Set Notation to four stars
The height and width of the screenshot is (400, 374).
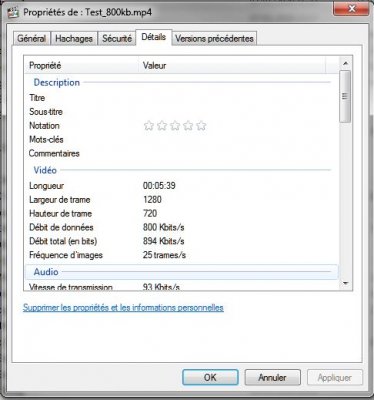(x=188, y=126)
